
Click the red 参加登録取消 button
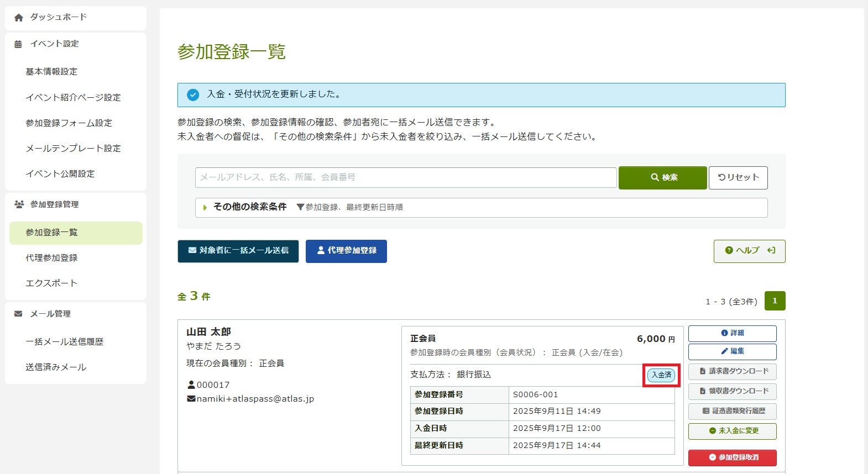pyautogui.click(x=732, y=457)
